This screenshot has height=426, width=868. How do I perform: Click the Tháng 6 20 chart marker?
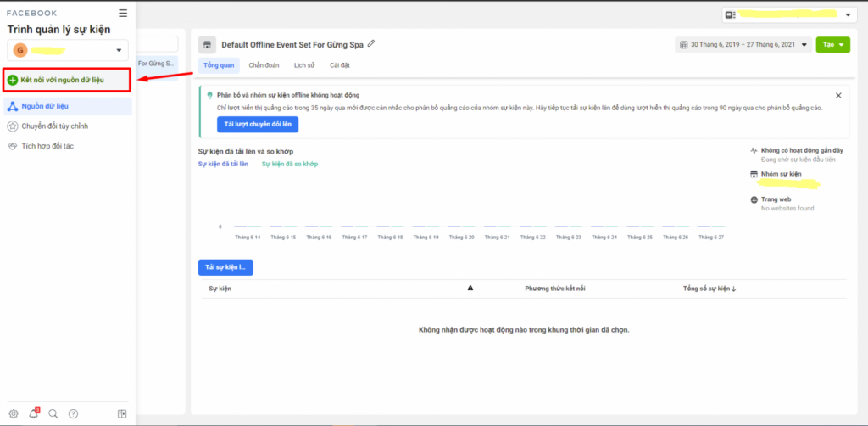point(462,227)
